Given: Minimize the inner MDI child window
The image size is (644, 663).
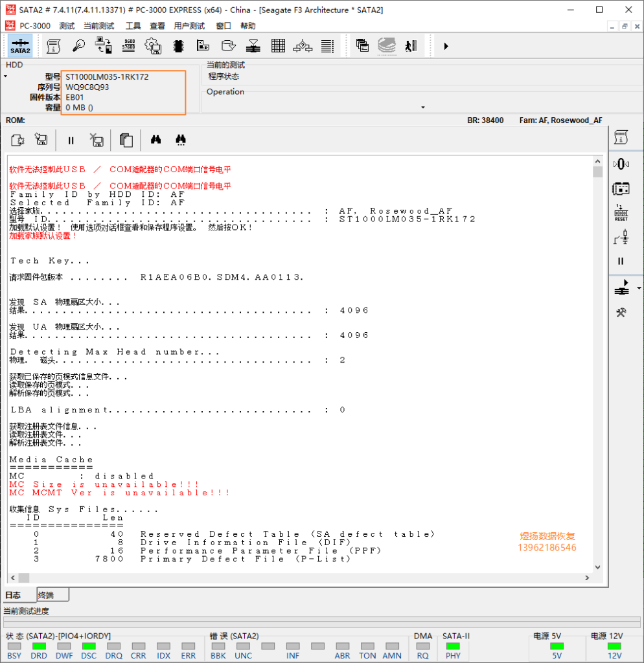Looking at the screenshot, I should (x=612, y=26).
